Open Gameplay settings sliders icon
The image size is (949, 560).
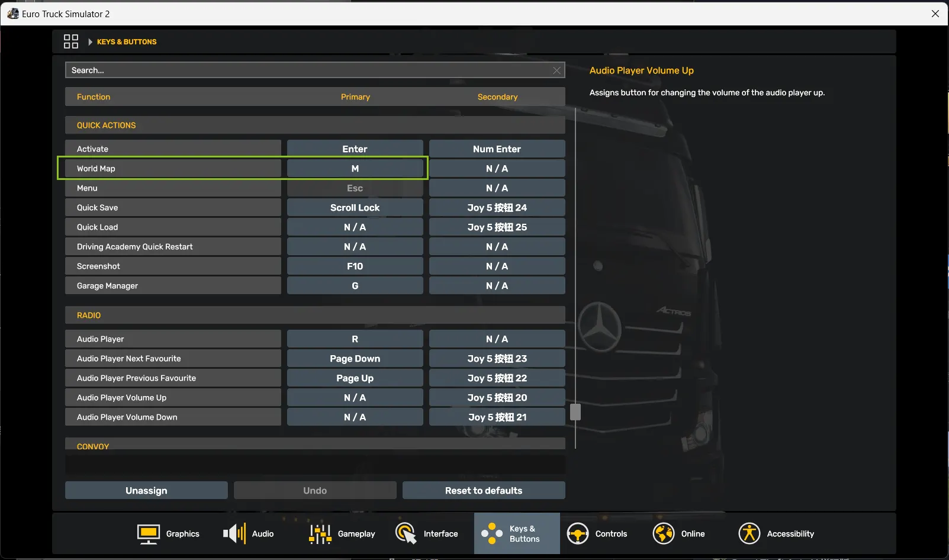pos(320,533)
